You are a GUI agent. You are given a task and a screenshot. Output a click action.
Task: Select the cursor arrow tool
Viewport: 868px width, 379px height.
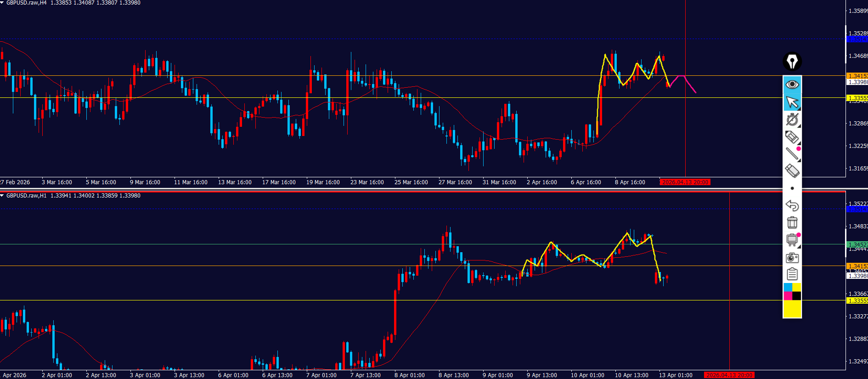pyautogui.click(x=792, y=102)
